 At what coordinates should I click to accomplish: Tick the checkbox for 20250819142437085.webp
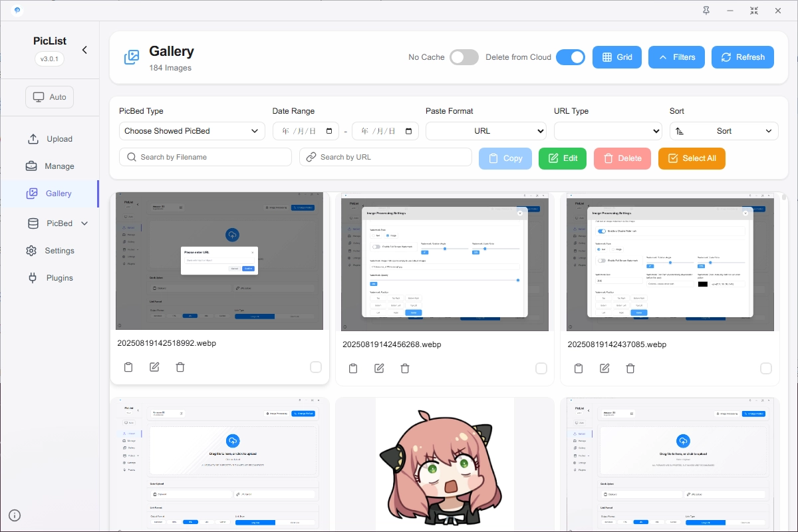[766, 368]
